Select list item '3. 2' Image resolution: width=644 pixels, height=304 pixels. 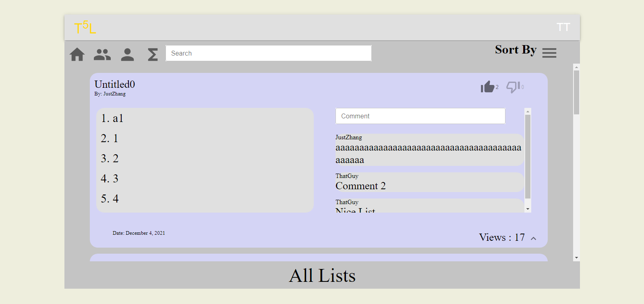110,159
